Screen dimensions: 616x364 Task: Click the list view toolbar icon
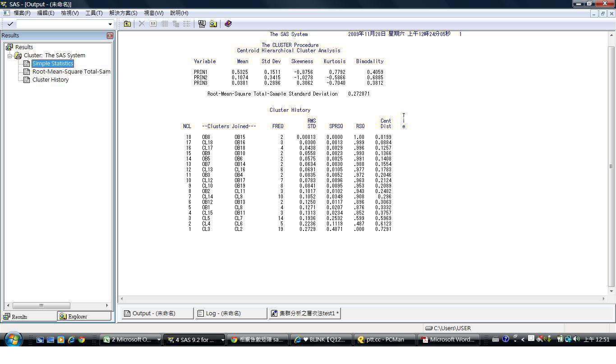click(x=187, y=24)
